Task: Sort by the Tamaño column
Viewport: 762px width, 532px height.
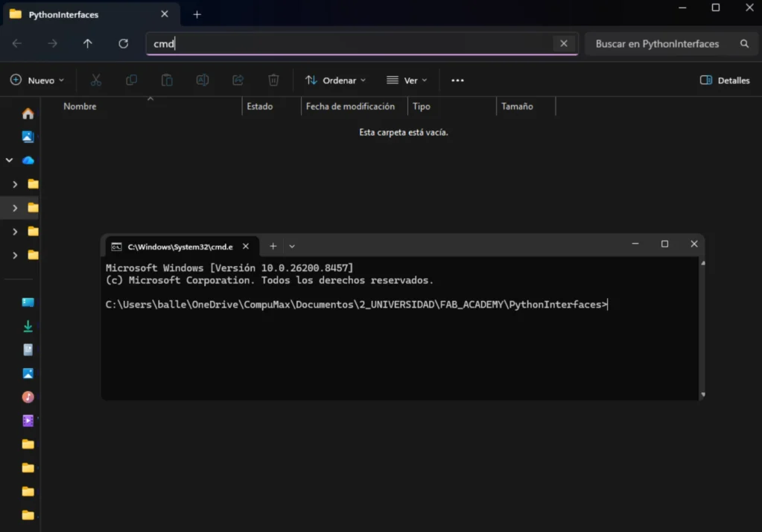Action: pos(517,106)
